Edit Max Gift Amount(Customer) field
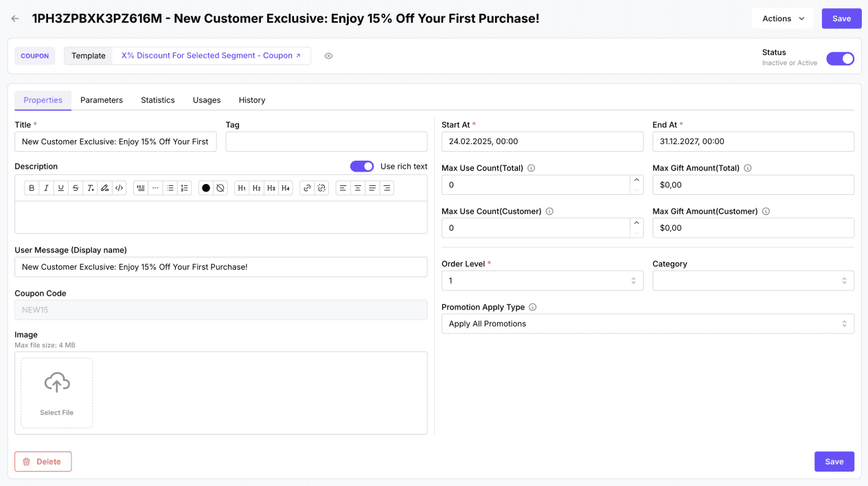The height and width of the screenshot is (486, 868). point(753,228)
